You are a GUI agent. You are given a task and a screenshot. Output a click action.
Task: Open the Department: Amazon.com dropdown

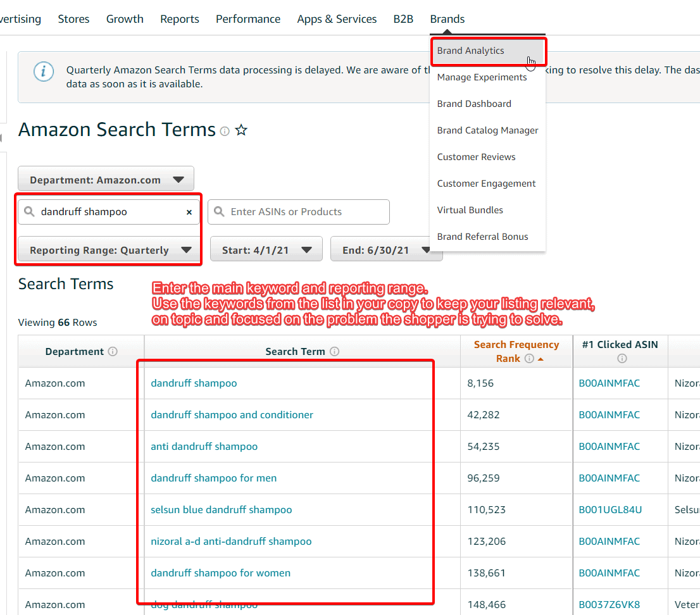[x=106, y=178]
